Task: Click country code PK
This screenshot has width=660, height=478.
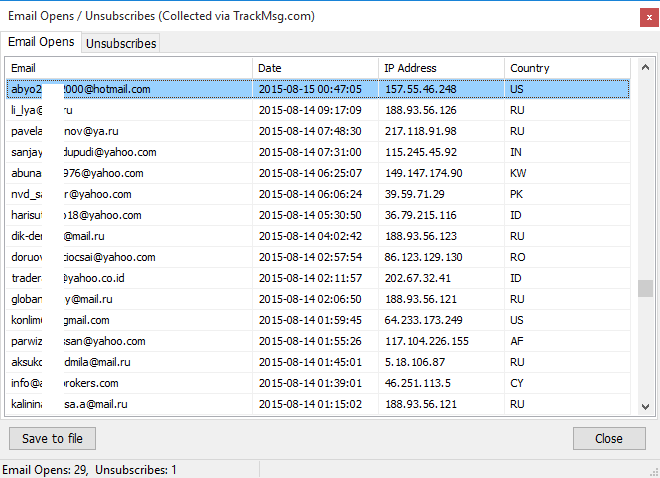Action: tap(516, 194)
